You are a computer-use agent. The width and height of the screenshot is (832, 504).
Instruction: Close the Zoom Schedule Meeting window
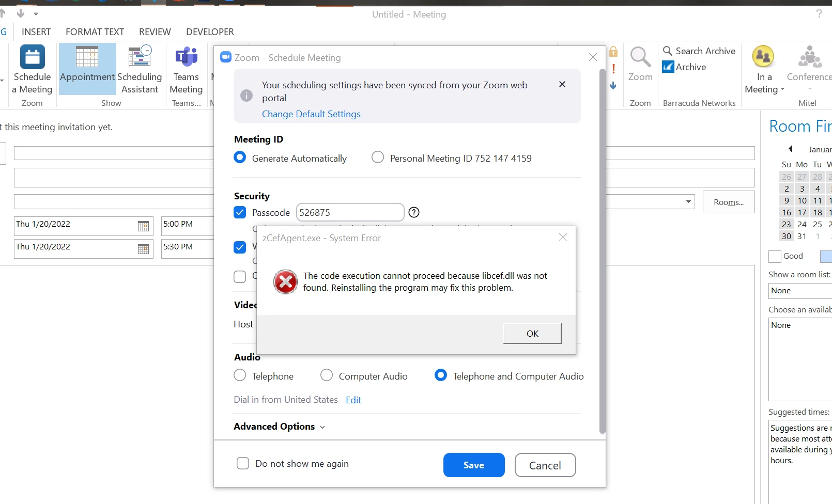[x=593, y=57]
